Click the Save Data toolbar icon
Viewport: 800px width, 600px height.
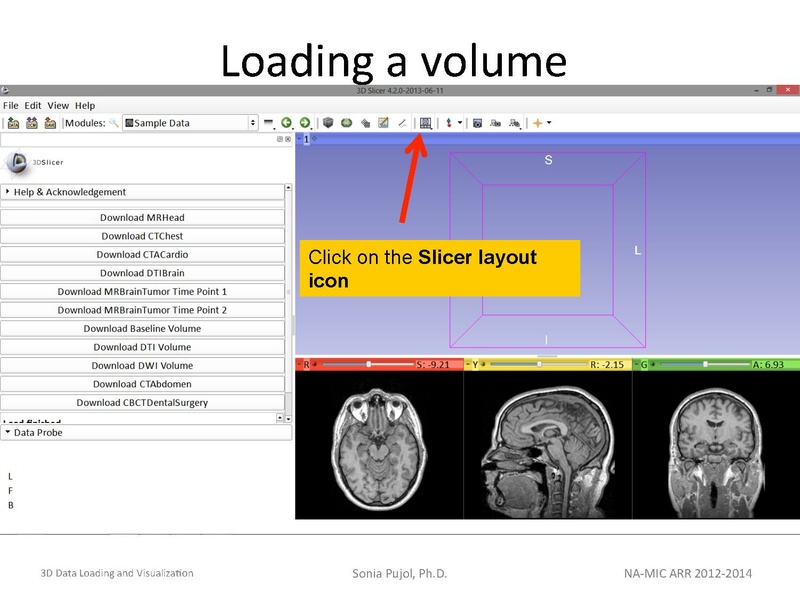coord(50,123)
